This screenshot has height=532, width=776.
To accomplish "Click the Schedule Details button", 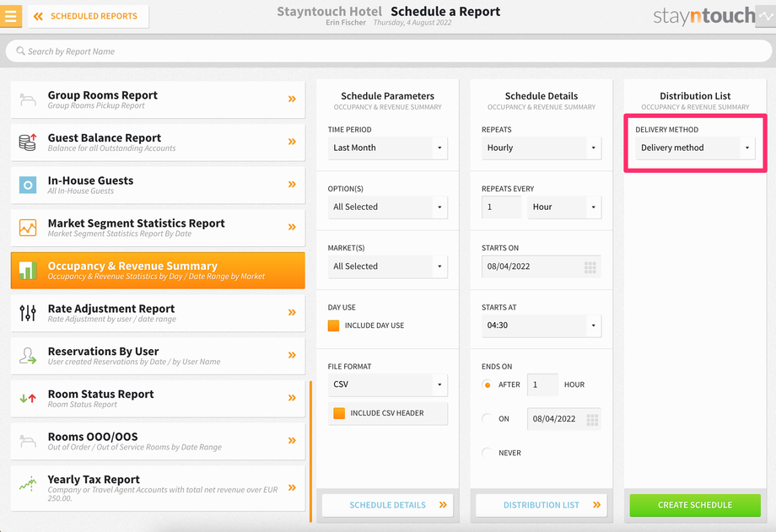I will point(387,505).
